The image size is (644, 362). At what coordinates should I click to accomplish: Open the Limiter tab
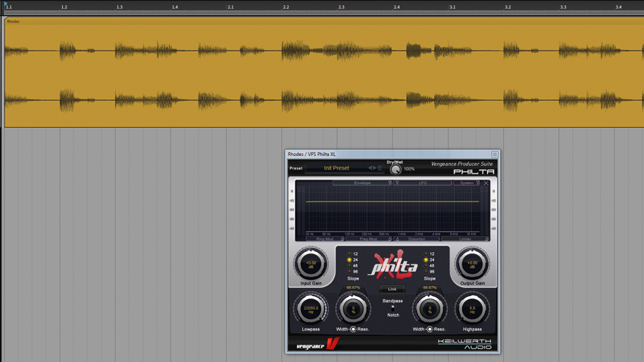click(x=465, y=239)
